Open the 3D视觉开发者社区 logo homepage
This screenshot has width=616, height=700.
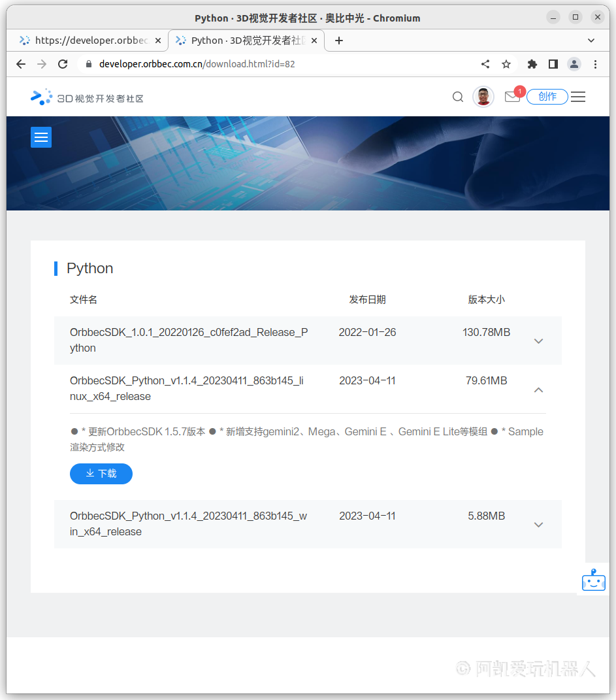87,97
